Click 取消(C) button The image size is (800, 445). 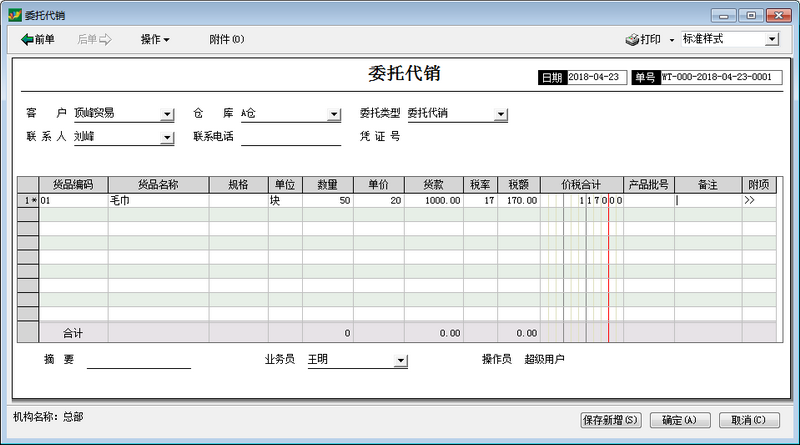pyautogui.click(x=749, y=420)
